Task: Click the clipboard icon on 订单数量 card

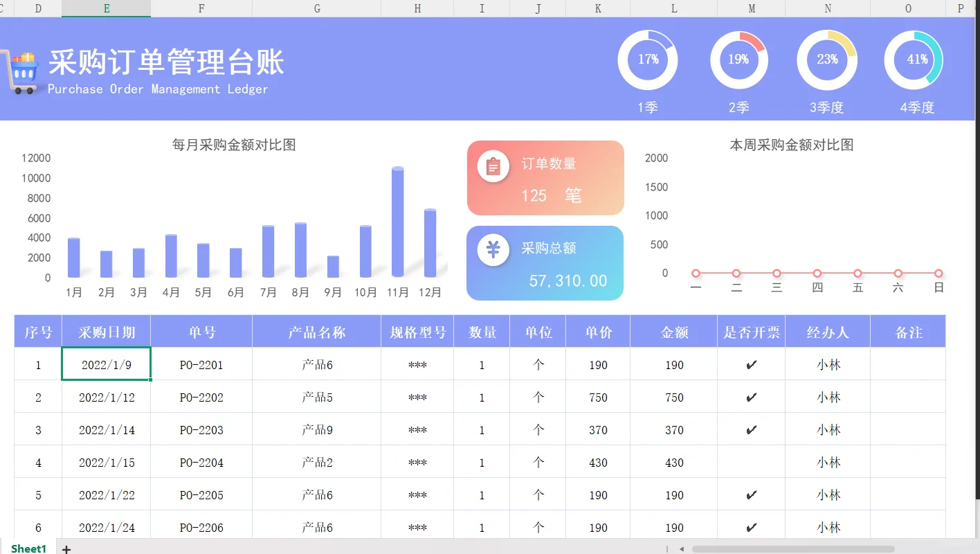Action: (493, 166)
